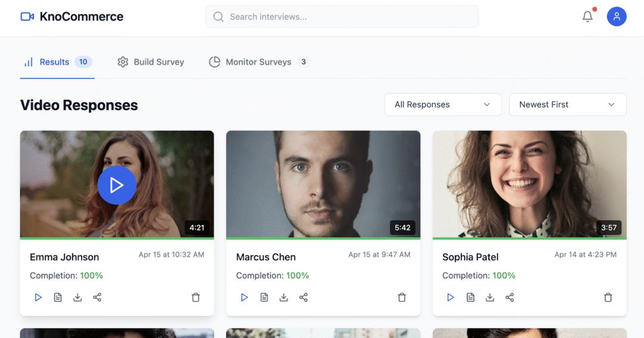Screen dimensions: 644x338
Task: Click the large play button on Emma's video
Action: (x=117, y=185)
